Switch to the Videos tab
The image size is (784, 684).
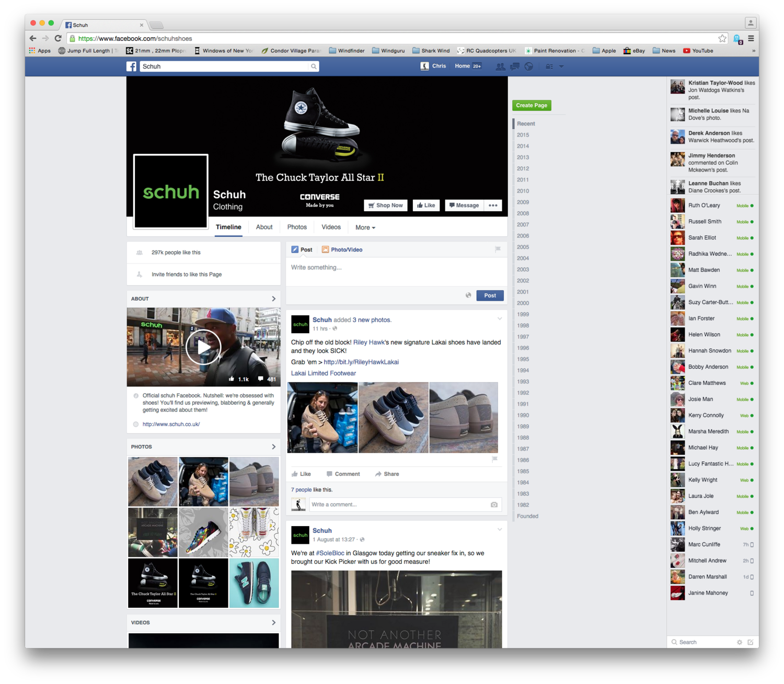click(331, 227)
